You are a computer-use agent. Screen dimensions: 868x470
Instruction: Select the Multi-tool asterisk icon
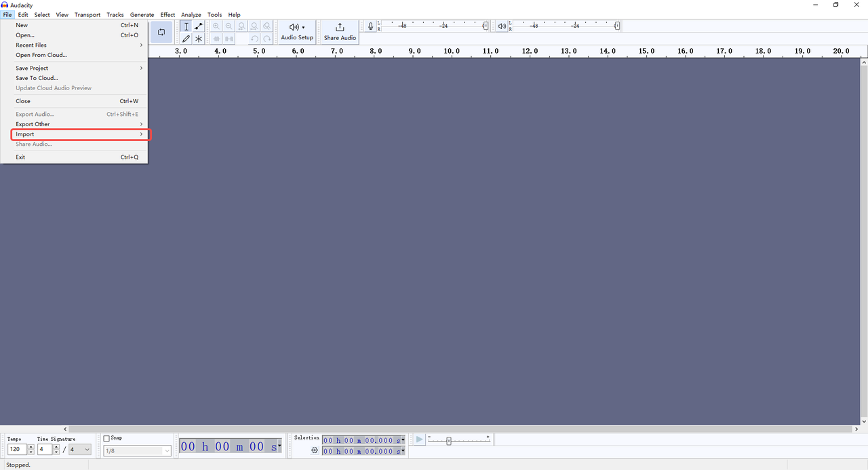pos(199,39)
